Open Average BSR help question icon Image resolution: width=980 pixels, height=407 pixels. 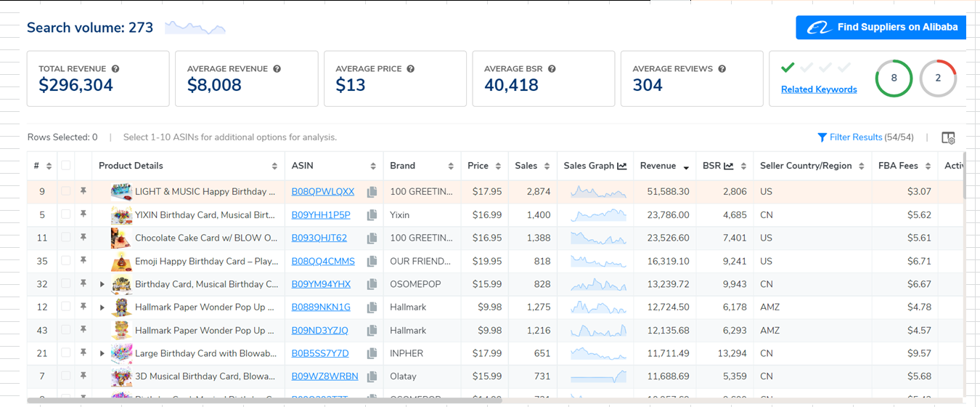552,69
